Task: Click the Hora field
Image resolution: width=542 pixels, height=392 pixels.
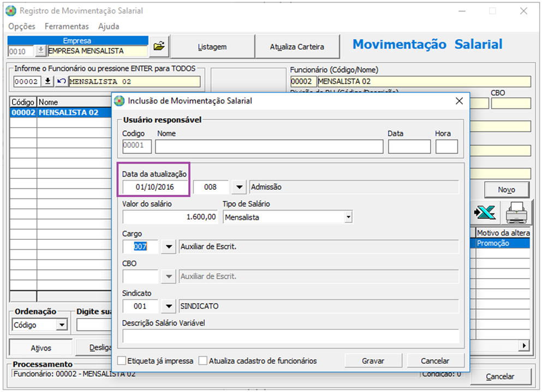Action: point(446,147)
